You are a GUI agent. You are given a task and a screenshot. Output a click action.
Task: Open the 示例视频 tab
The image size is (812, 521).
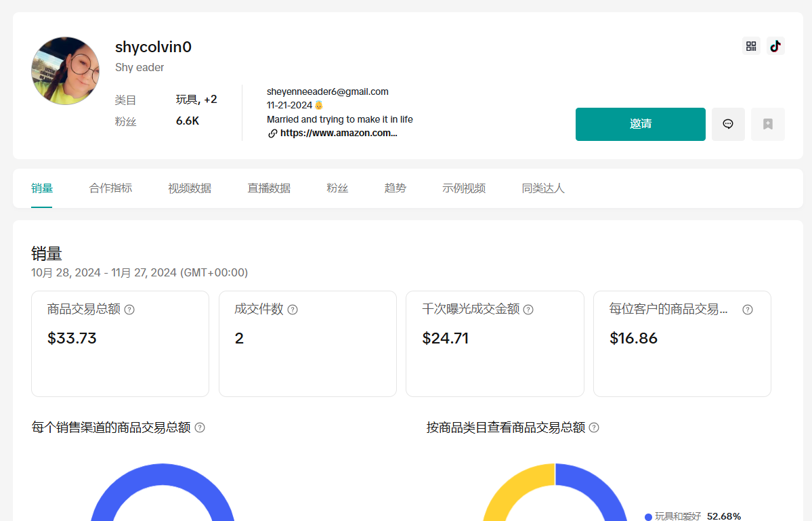coord(464,188)
